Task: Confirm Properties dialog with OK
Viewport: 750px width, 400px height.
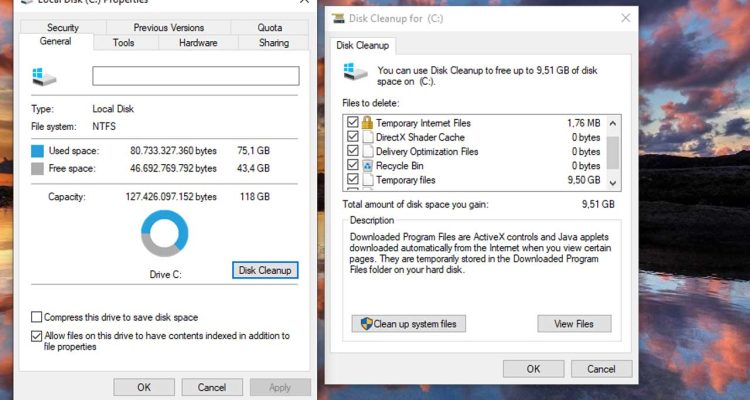Action: click(x=144, y=387)
